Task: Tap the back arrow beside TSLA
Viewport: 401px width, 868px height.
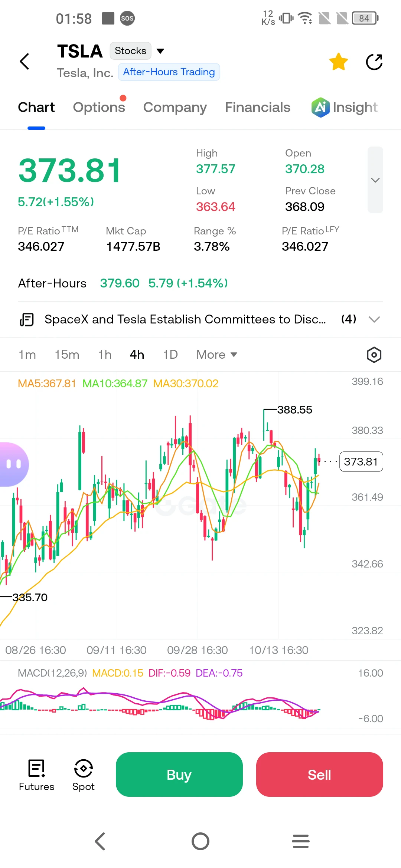Action: [x=25, y=62]
